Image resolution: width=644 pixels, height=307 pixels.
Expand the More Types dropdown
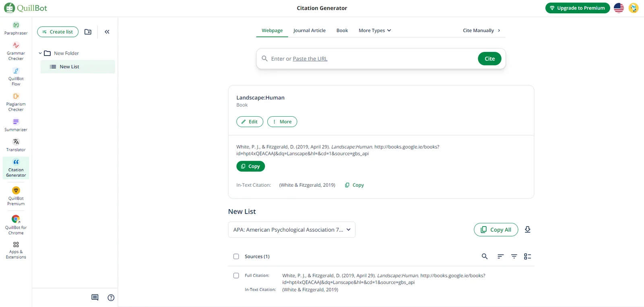pos(375,31)
